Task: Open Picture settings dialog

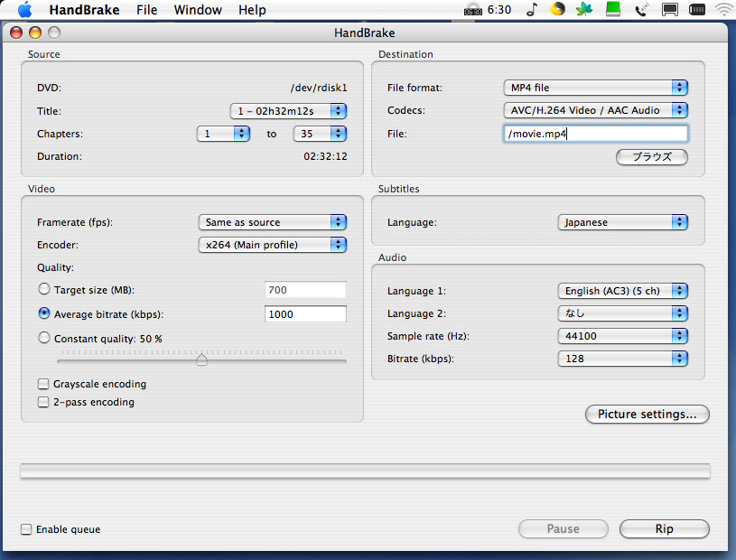Action: tap(647, 415)
